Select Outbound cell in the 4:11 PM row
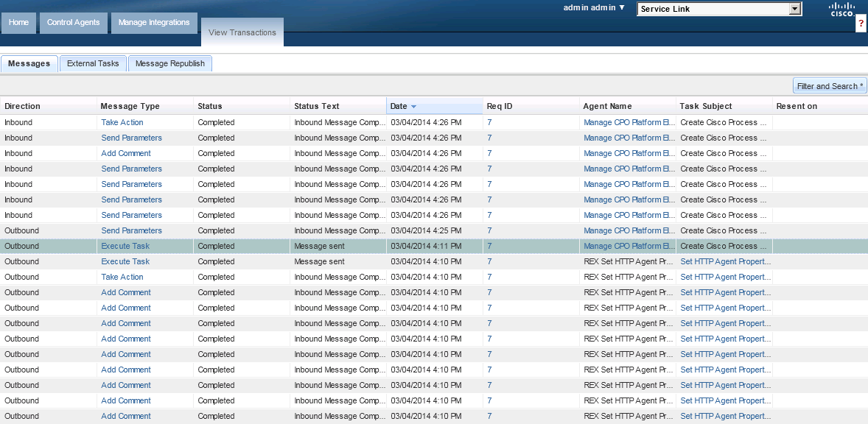Image resolution: width=868 pixels, height=424 pixels. click(22, 246)
